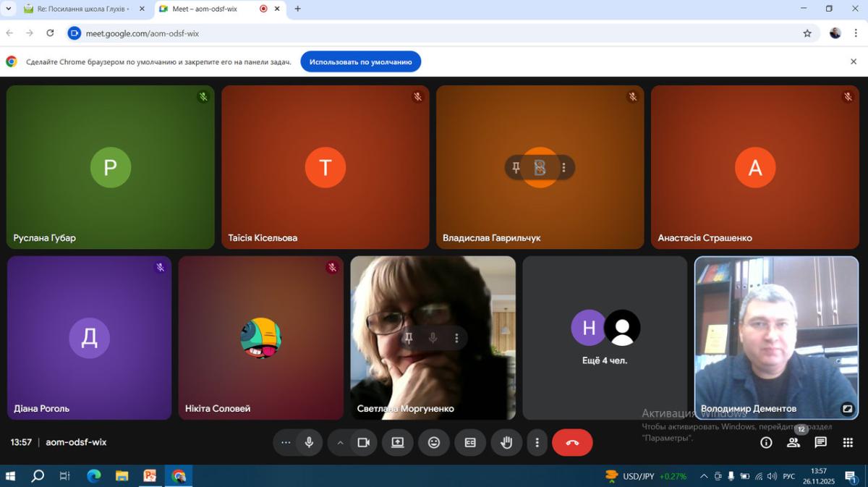Toggle your microphone on or off
Viewport: 868px width, 487px height.
click(x=309, y=443)
